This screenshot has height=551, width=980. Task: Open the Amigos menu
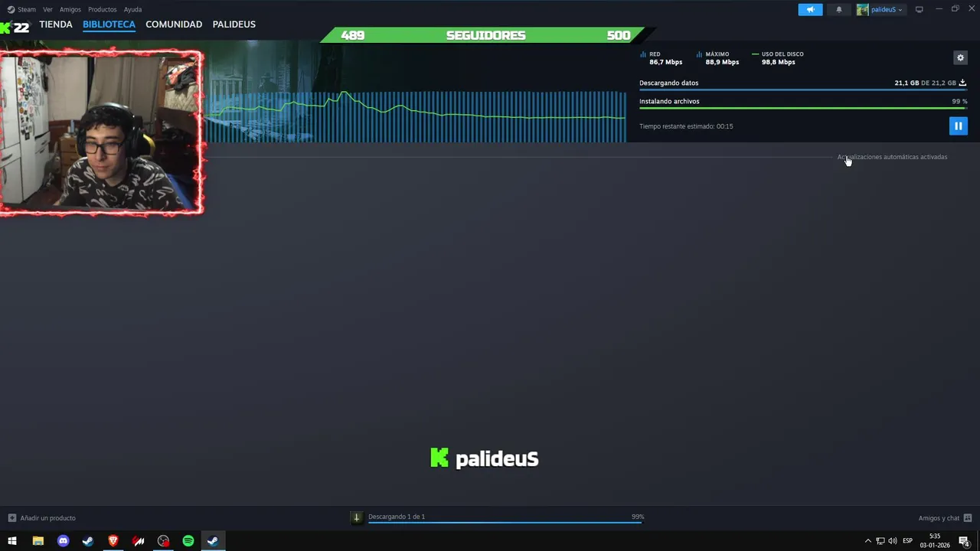[70, 9]
